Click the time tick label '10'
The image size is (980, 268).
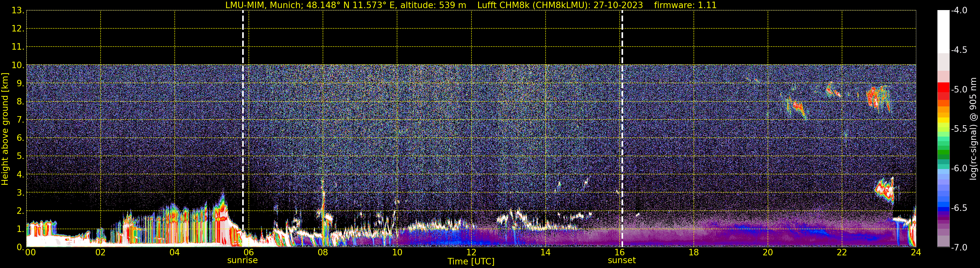point(397,252)
